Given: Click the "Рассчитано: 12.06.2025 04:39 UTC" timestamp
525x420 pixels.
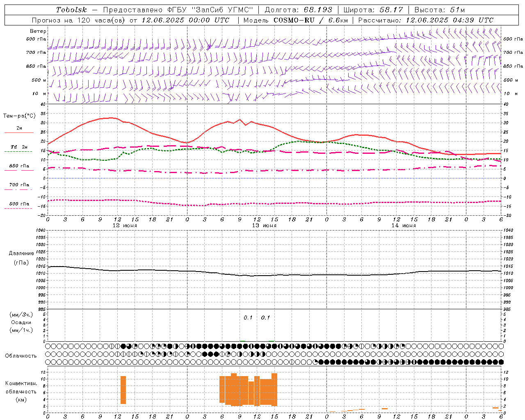Looking at the screenshot, I should click(x=426, y=20).
